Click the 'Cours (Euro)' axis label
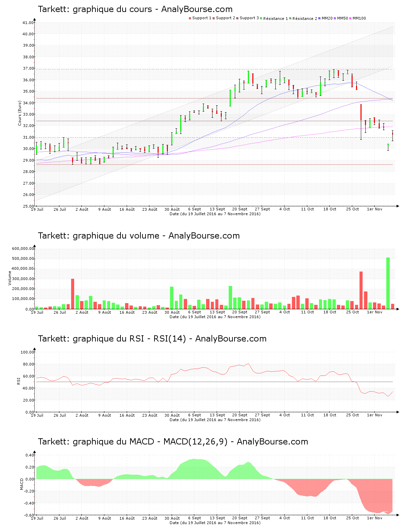Viewport: 412px width, 532px height. pyautogui.click(x=20, y=113)
